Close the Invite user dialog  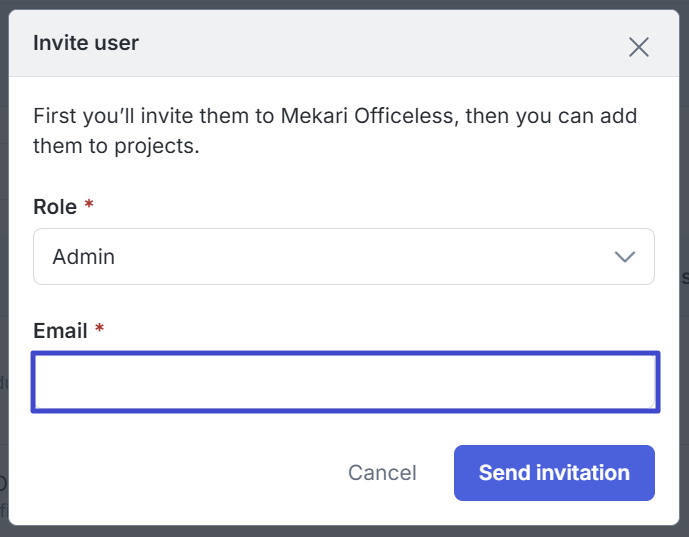638,46
